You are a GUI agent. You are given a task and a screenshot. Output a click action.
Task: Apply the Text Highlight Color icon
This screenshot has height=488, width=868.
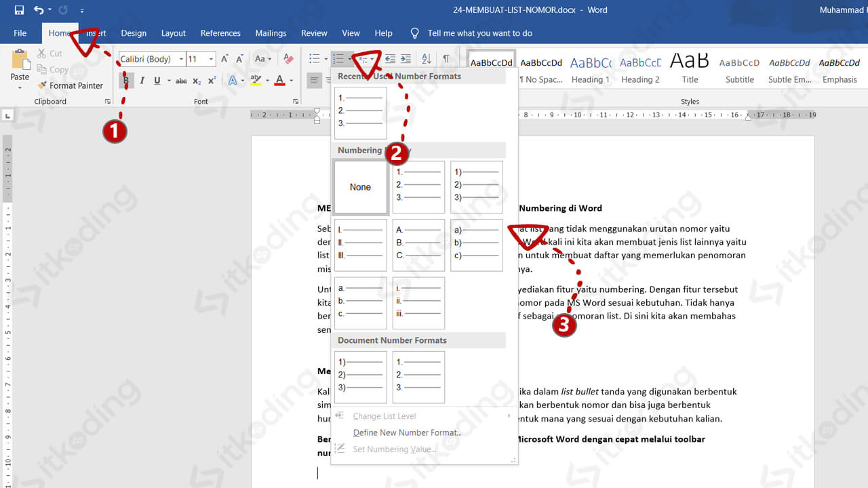[256, 80]
